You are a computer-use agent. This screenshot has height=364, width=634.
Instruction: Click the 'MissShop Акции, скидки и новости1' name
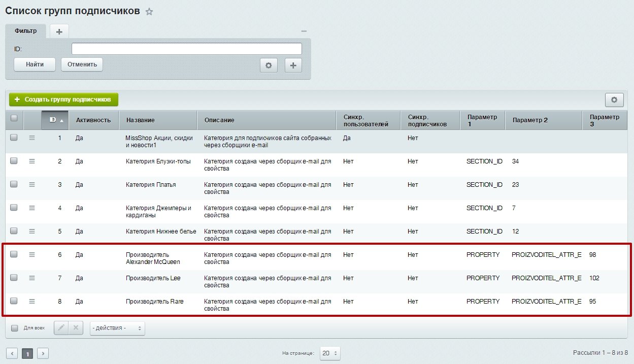pos(158,141)
